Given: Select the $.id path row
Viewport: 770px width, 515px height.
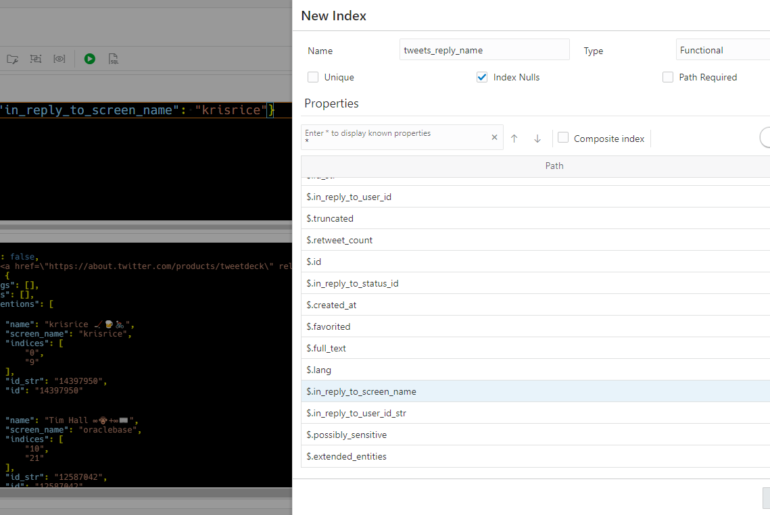Looking at the screenshot, I should coord(535,262).
